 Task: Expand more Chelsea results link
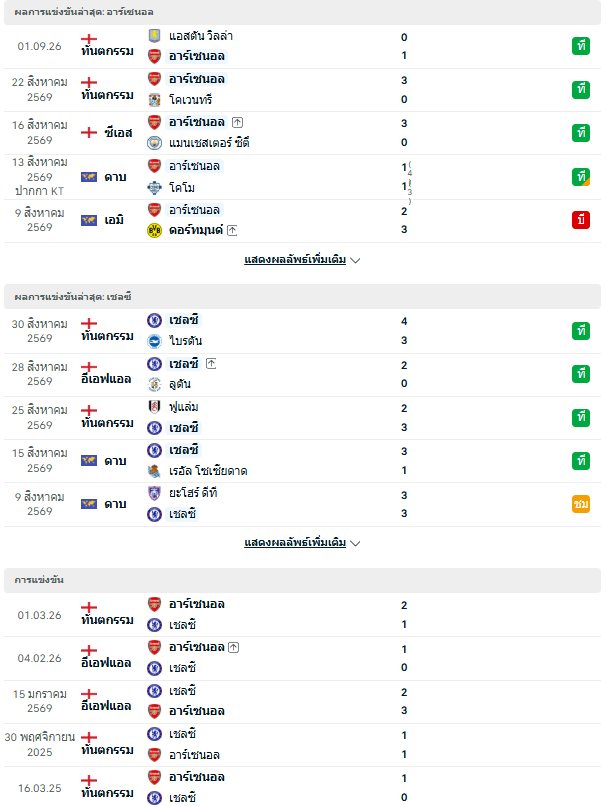click(x=302, y=542)
